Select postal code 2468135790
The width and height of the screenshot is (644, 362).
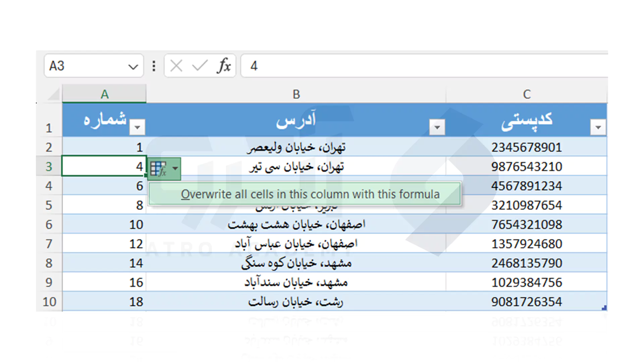pos(527,263)
